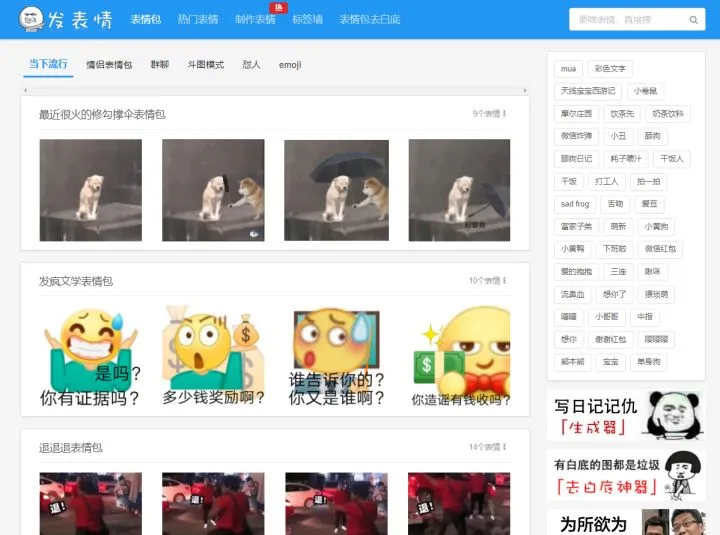720x535 pixels.
Task: Open the sweating emoji '是吗？你有证据吗？' meme
Action: coord(91,357)
